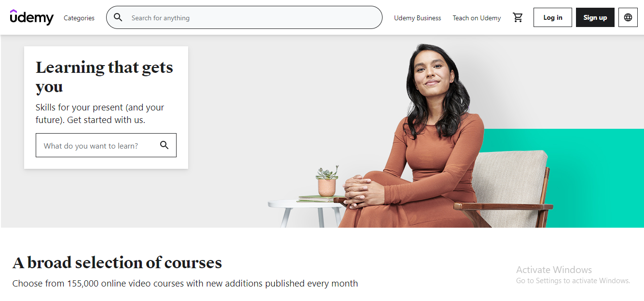Click the Sign up button

pyautogui.click(x=595, y=17)
